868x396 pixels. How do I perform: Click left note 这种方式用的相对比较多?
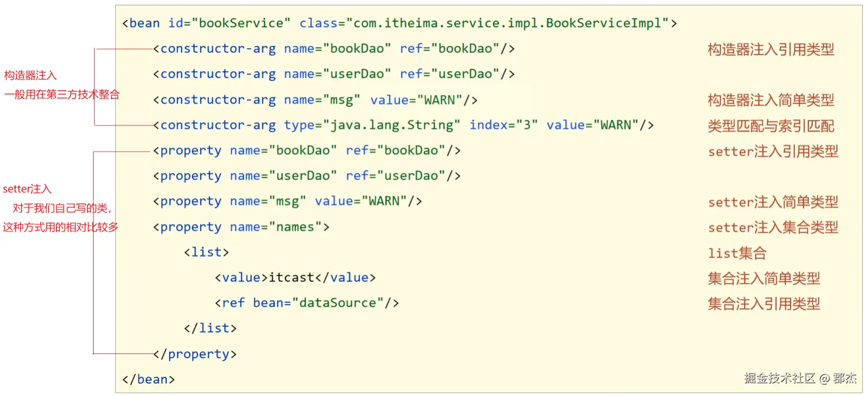click(x=61, y=227)
